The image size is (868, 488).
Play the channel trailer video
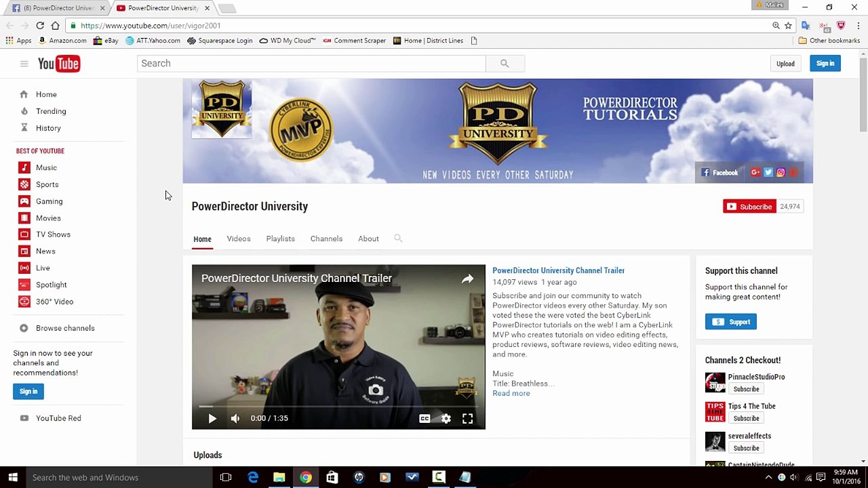[212, 419]
